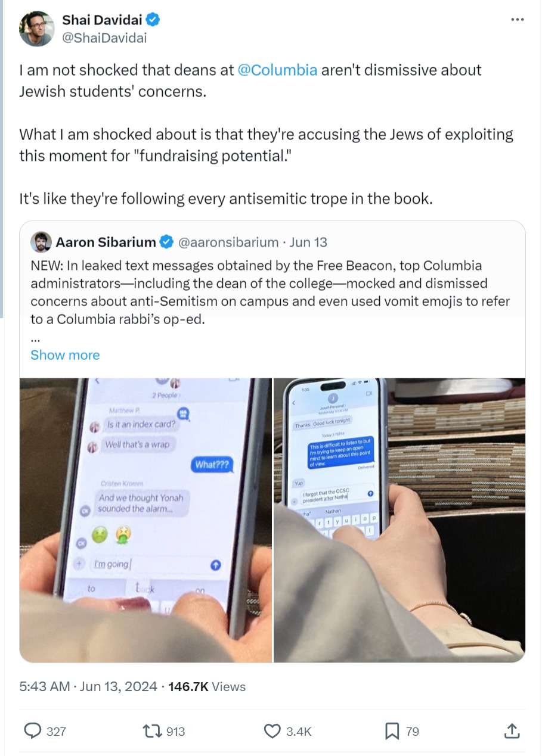Click Aaron Sibarium's small avatar
This screenshot has height=756, width=542.
[41, 242]
